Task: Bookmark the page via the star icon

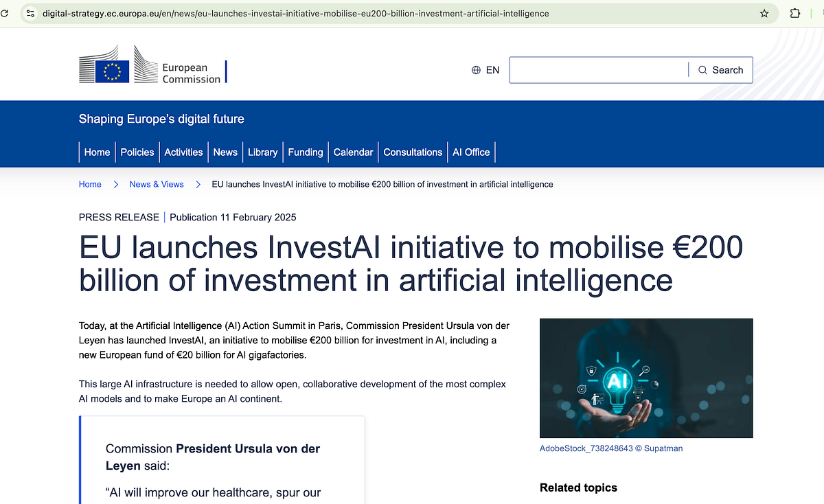Action: coord(764,13)
